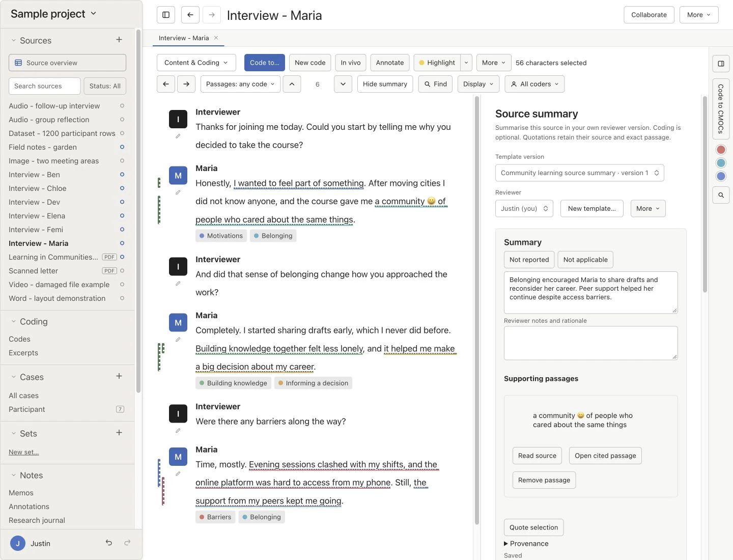
Task: Click the redo arrow beside Justin
Action: tap(127, 543)
